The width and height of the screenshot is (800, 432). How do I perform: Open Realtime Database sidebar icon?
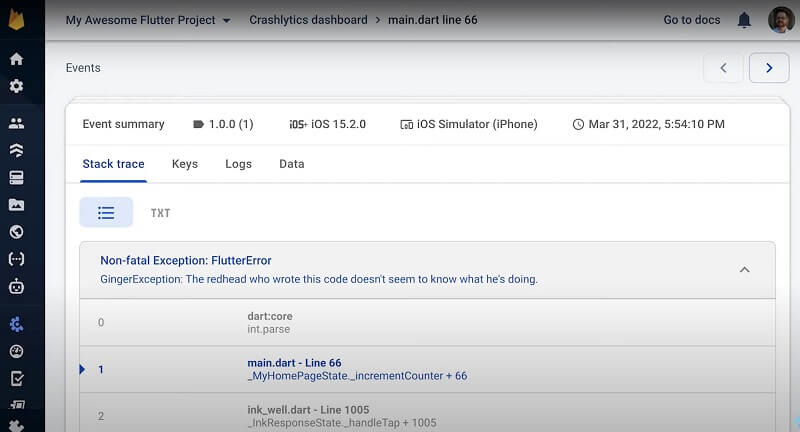tap(16, 177)
